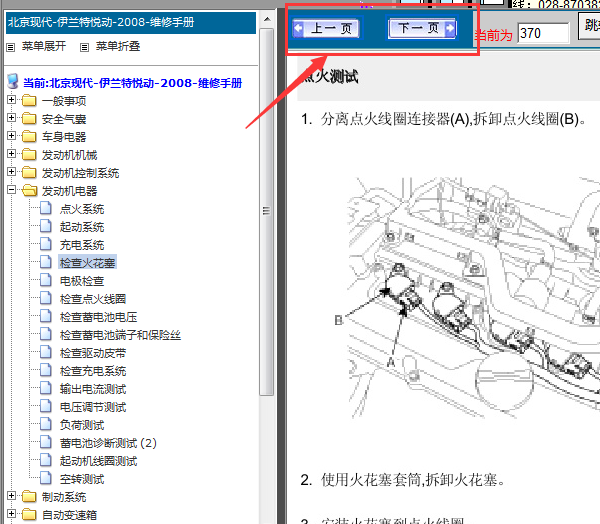Image resolution: width=600 pixels, height=524 pixels.
Task: Open the 起动系统 page
Action: point(82,227)
